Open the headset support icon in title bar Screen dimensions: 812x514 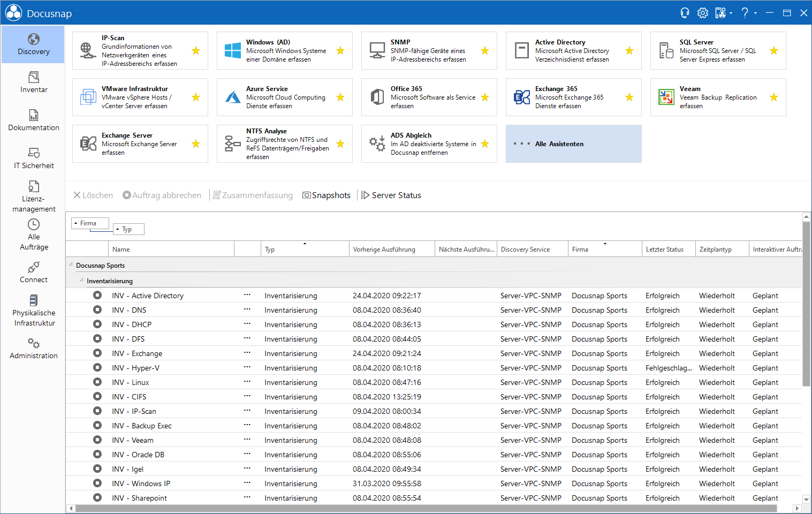click(x=685, y=13)
